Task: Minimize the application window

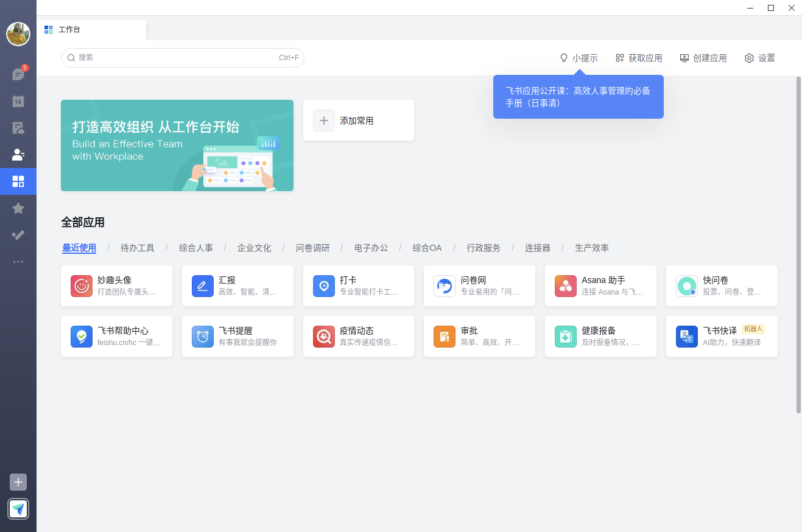Action: [750, 8]
